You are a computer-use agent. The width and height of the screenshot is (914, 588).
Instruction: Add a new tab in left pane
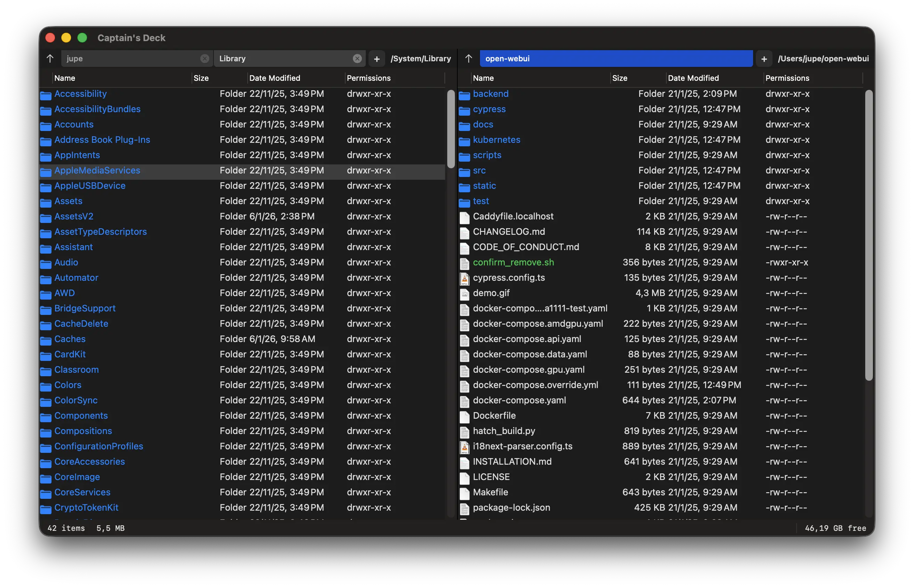377,59
